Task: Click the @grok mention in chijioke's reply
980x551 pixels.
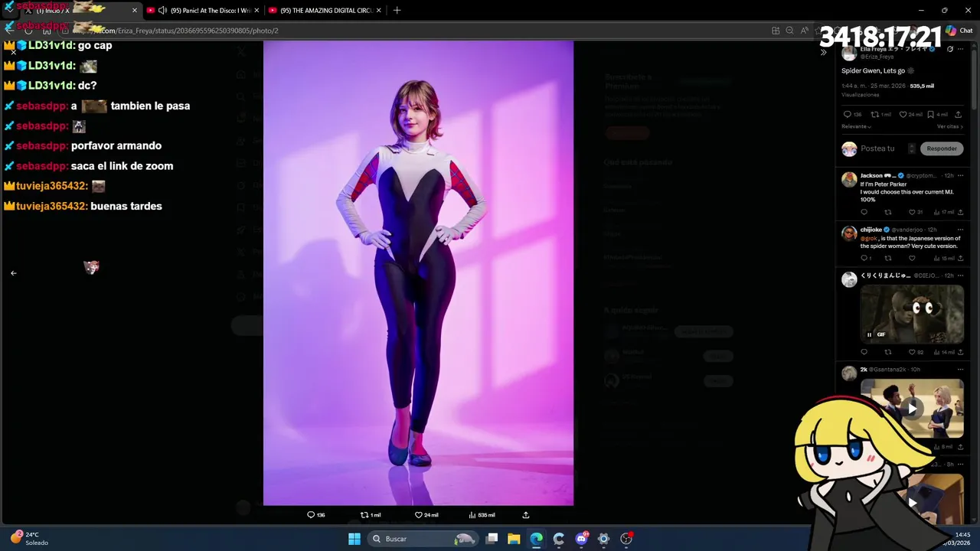Action: coord(868,238)
